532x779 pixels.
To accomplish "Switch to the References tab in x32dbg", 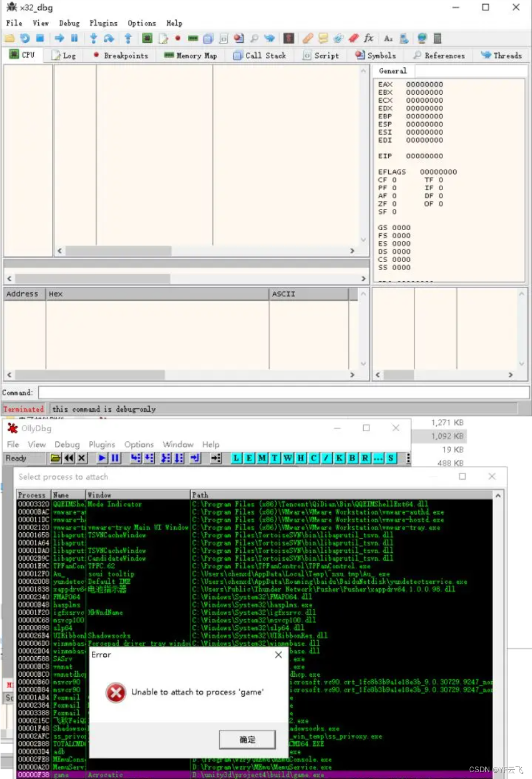I will 439,55.
